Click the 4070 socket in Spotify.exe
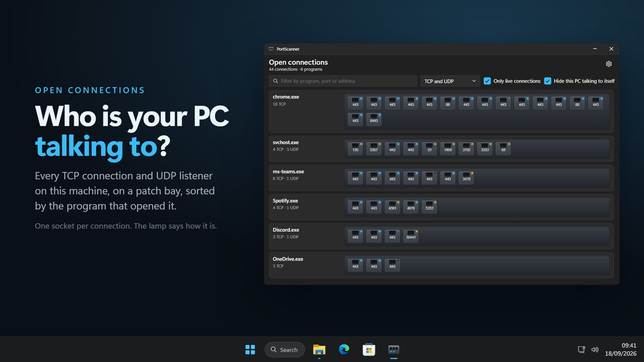This screenshot has width=644, height=362. click(411, 207)
